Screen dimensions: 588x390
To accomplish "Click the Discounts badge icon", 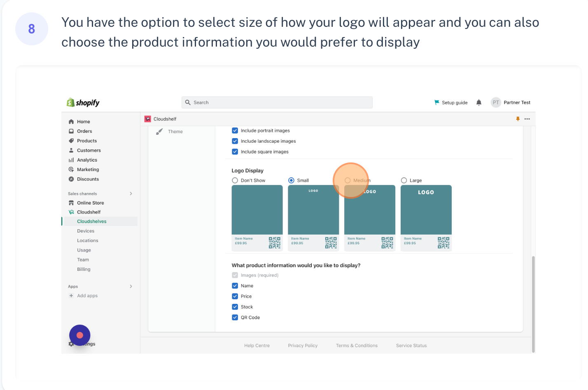I will (x=71, y=179).
